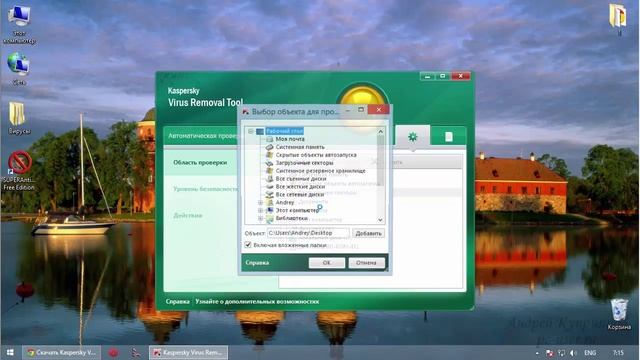This screenshot has height=360, width=640.
Task: Confirm the dialog with OK
Action: [x=327, y=263]
